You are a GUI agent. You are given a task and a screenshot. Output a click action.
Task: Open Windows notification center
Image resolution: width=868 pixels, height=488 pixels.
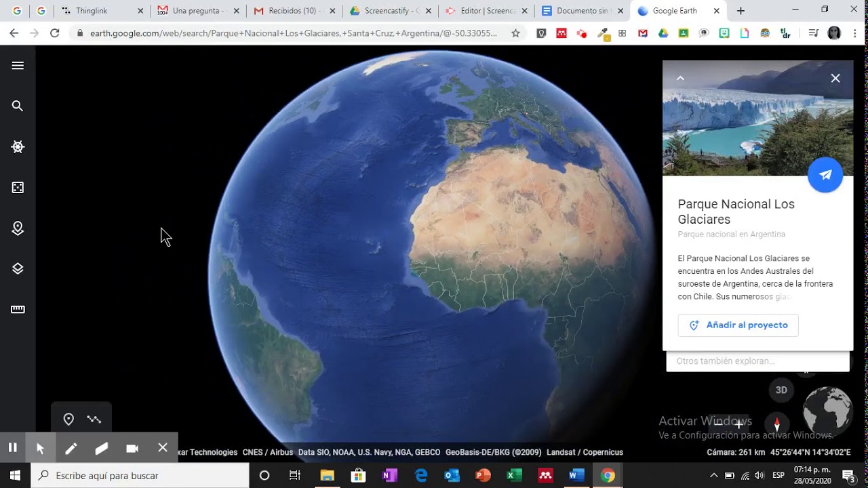point(848,476)
